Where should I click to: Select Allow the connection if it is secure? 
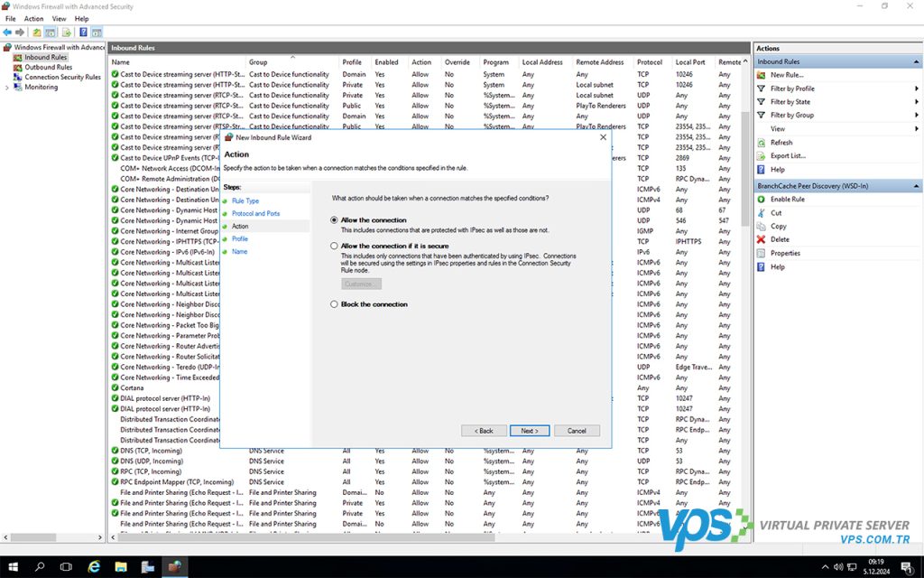tap(334, 246)
